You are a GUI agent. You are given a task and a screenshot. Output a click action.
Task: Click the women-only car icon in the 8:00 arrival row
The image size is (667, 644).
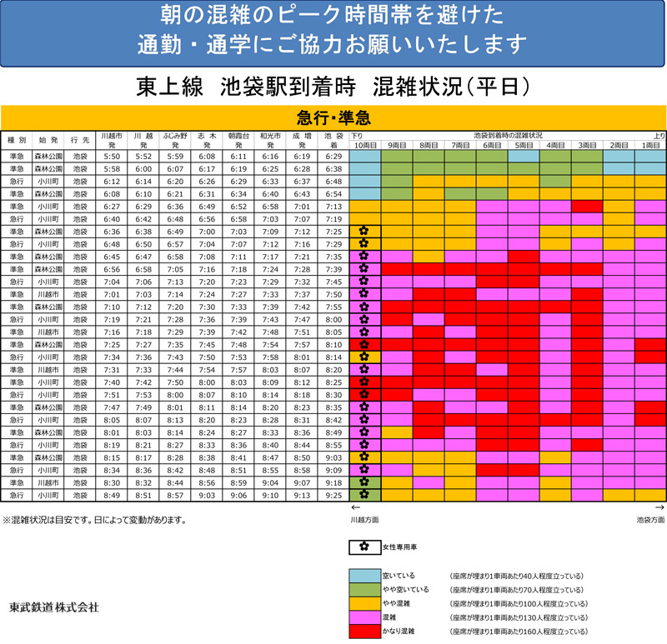tap(364, 318)
